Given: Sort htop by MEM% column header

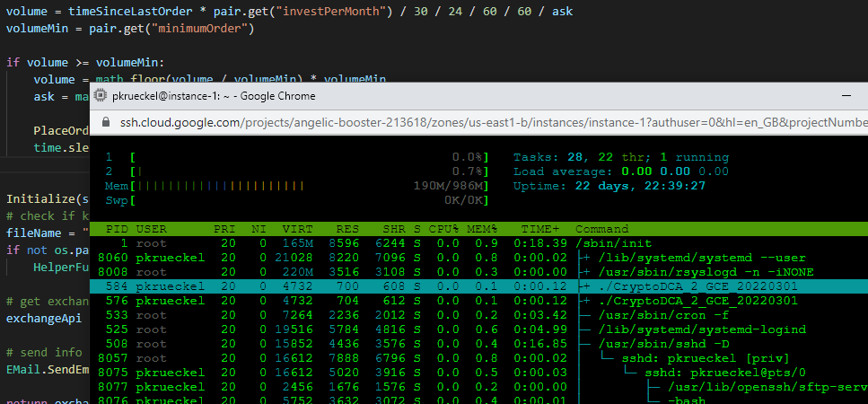Looking at the screenshot, I should point(482,229).
